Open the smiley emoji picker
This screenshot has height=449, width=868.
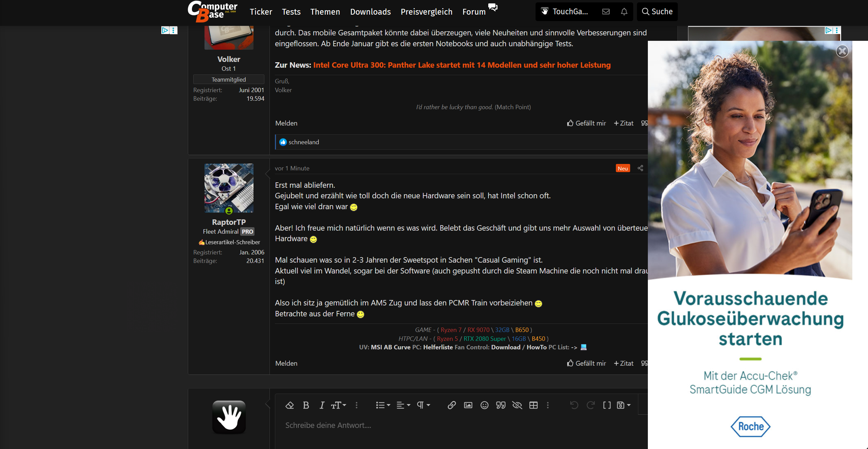485,405
